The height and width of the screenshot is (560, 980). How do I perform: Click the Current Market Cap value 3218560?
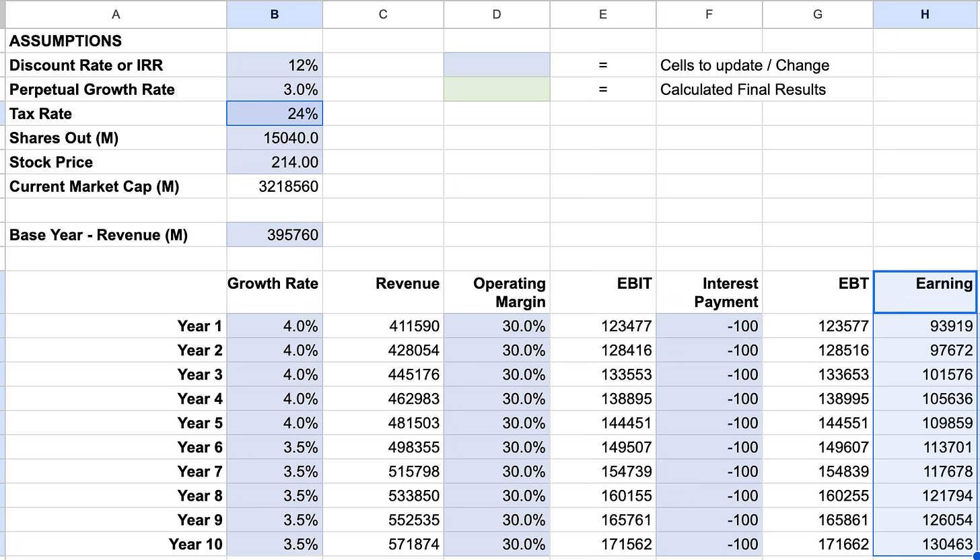(x=275, y=186)
